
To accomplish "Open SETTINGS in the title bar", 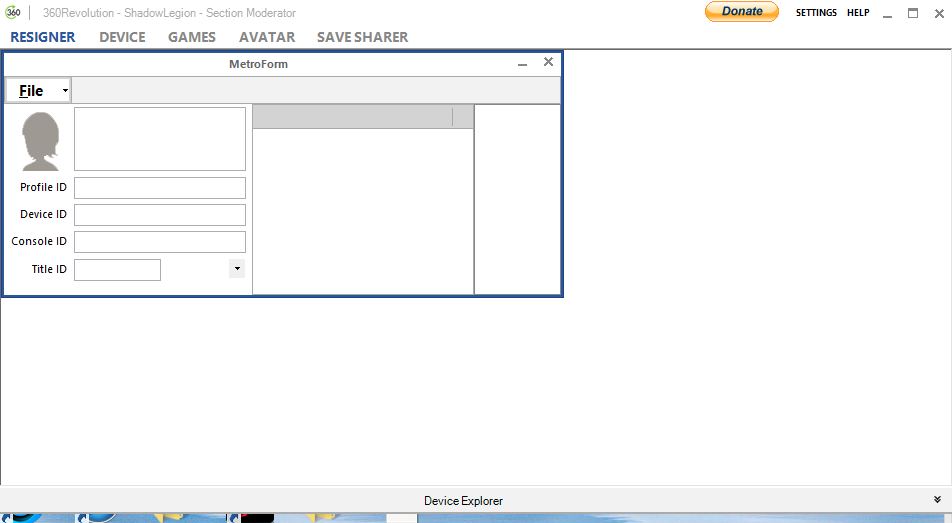I will [x=816, y=13].
